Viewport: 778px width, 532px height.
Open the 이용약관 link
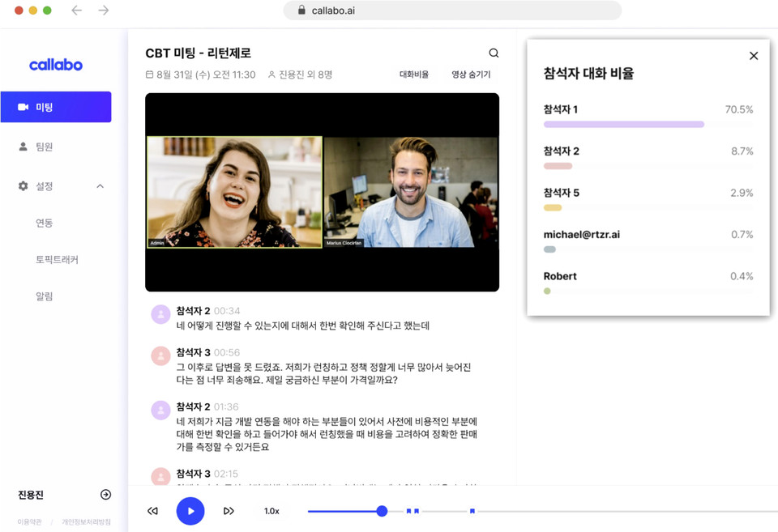(x=29, y=521)
